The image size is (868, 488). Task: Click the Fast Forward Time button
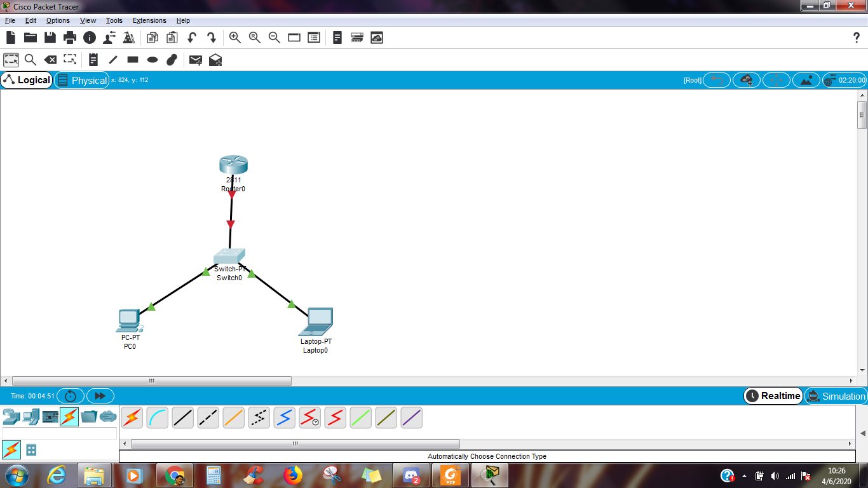point(100,396)
